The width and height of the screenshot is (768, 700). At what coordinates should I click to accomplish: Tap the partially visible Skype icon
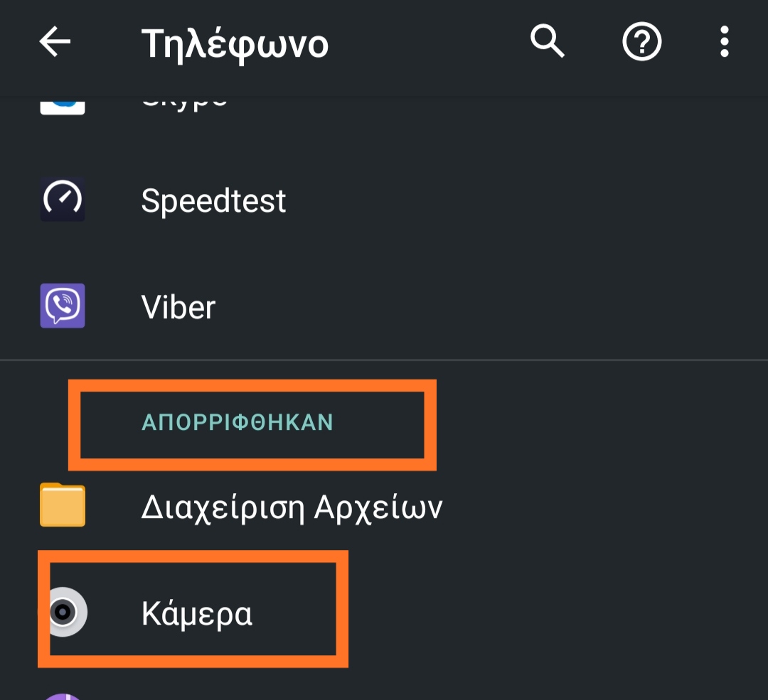[63, 105]
